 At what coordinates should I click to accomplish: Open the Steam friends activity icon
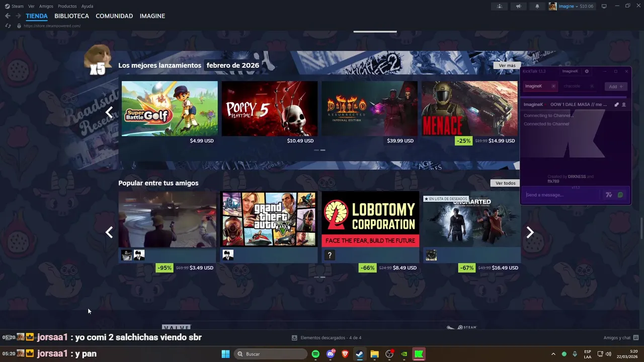(499, 6)
